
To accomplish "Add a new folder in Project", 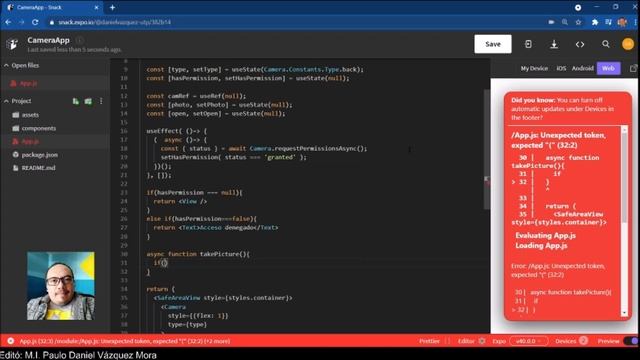I will coord(88,101).
